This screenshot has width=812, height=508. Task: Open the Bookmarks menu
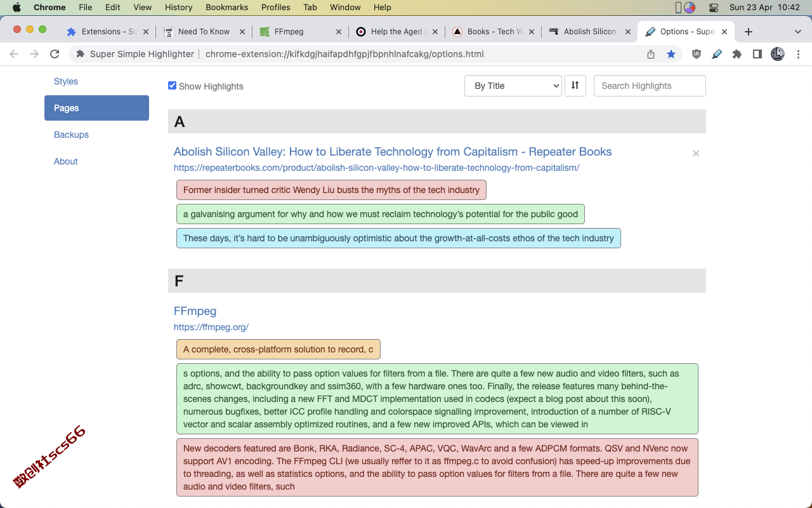tap(227, 7)
